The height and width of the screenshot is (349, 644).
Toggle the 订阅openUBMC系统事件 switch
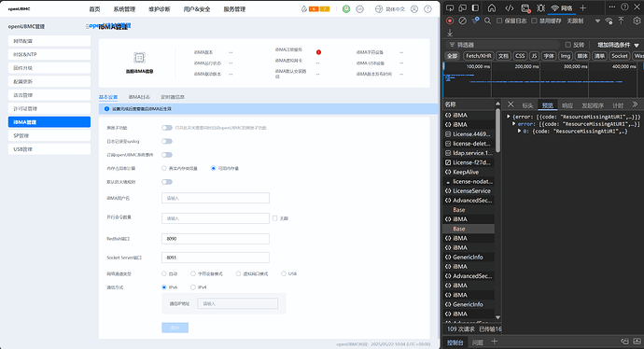(167, 155)
